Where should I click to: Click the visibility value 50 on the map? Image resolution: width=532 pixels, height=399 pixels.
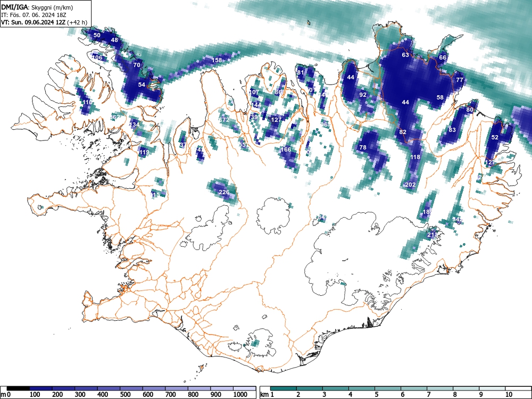click(x=97, y=35)
